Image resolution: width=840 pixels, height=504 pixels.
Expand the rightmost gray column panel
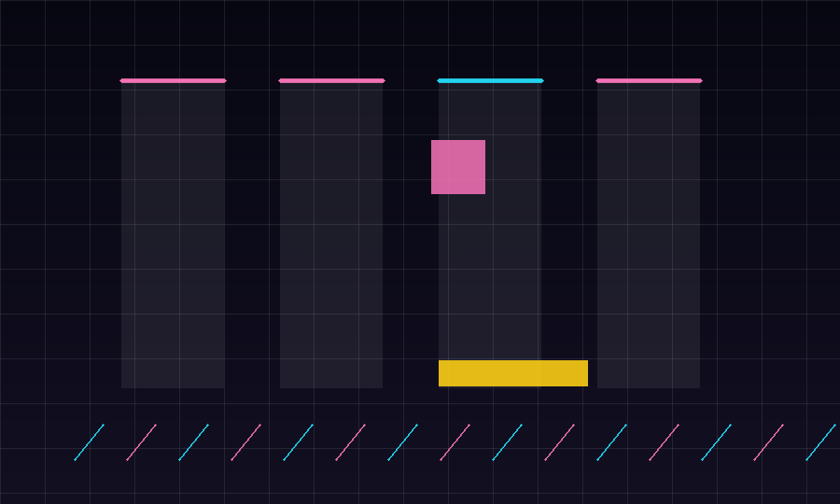(x=649, y=235)
